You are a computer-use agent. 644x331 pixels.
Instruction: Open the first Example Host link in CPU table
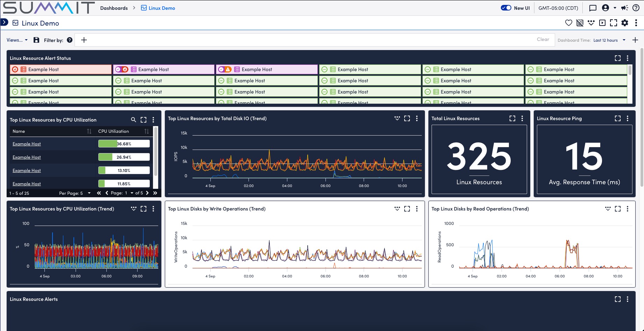[27, 144]
